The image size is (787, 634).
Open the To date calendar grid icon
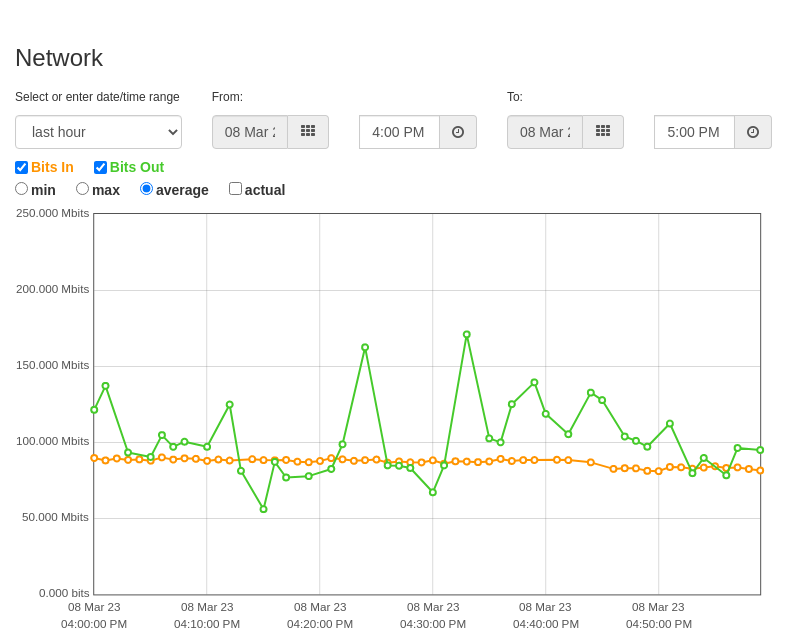603,132
